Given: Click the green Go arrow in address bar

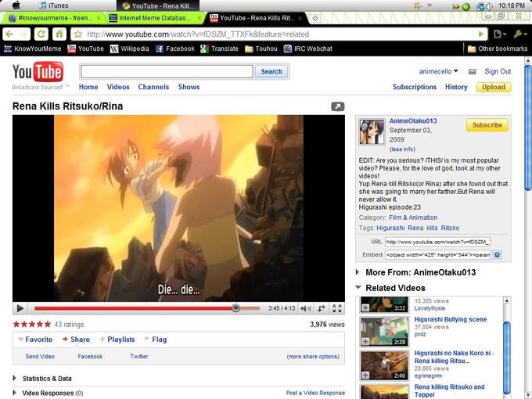Looking at the screenshot, I should [481, 34].
